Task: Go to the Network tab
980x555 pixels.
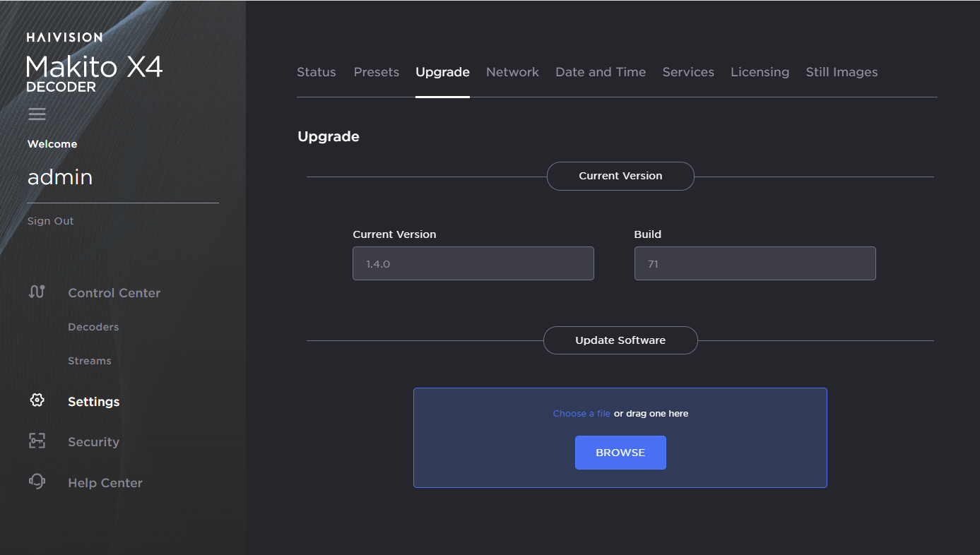Action: click(512, 72)
